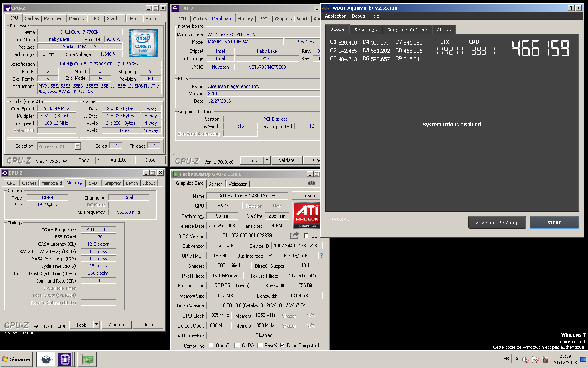Viewport: 588px width, 368px height.
Task: Open Settings tab in HWBOT Aquamark
Action: click(x=365, y=29)
